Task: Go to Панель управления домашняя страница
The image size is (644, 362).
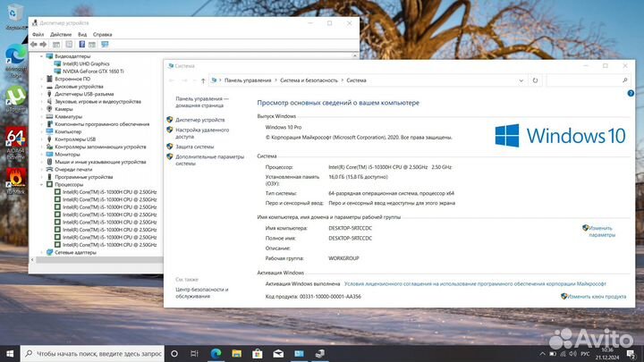Action: [202, 102]
